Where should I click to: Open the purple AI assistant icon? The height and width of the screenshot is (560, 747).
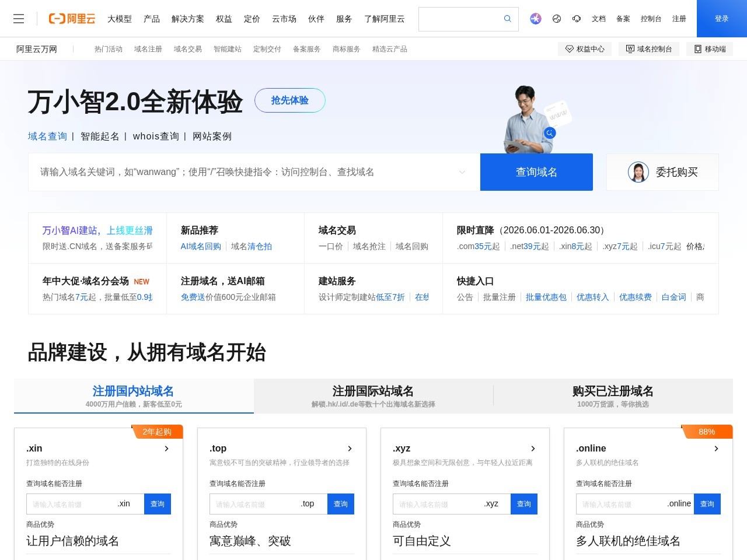coord(536,19)
